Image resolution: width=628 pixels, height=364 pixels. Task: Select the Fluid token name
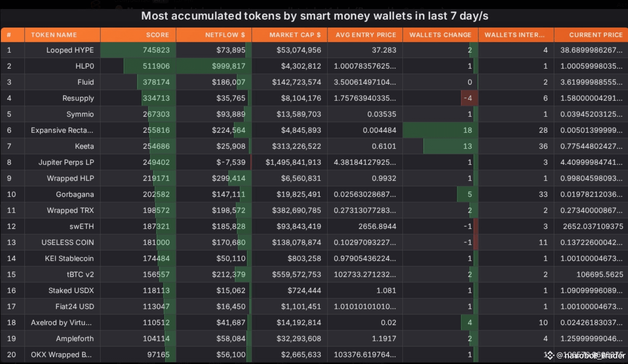point(86,82)
